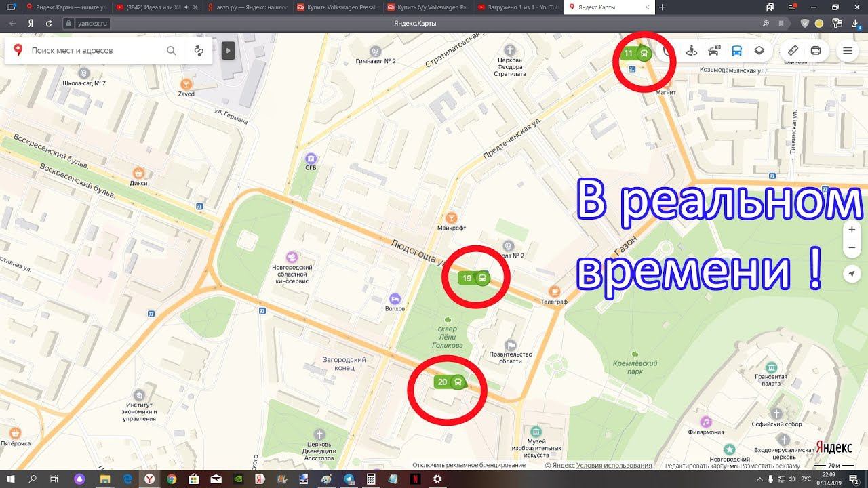This screenshot has width=868, height=488.
Task: Reload the page in the browser
Action: pos(49,23)
